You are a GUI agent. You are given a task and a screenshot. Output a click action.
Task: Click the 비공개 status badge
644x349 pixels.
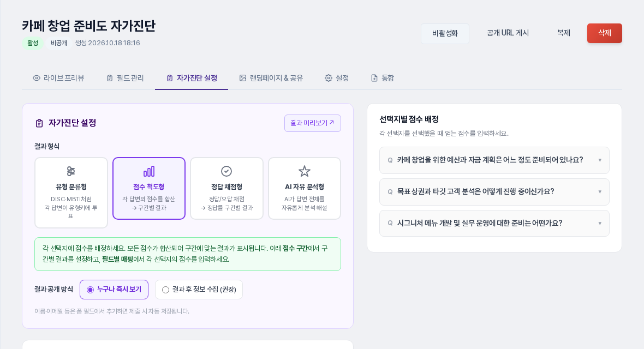59,43
